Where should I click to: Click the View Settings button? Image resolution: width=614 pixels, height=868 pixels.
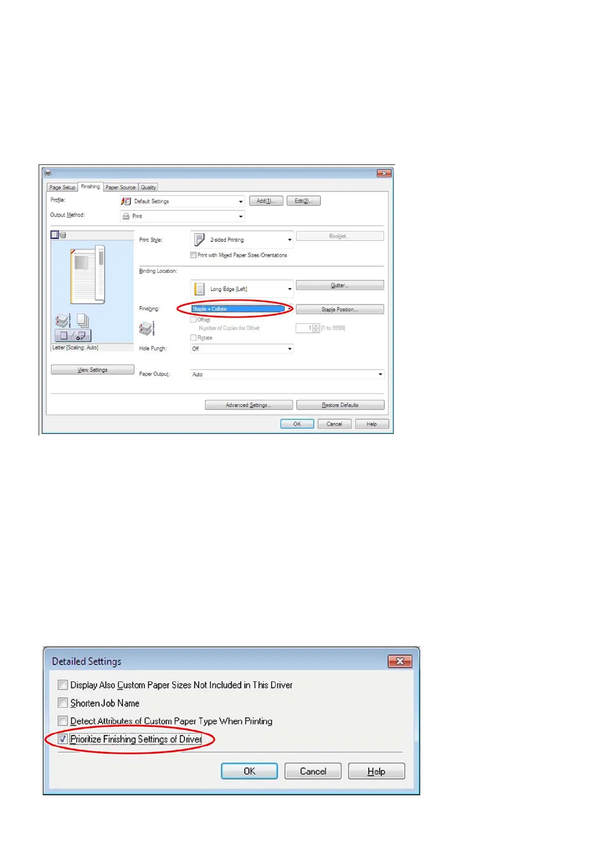click(93, 370)
